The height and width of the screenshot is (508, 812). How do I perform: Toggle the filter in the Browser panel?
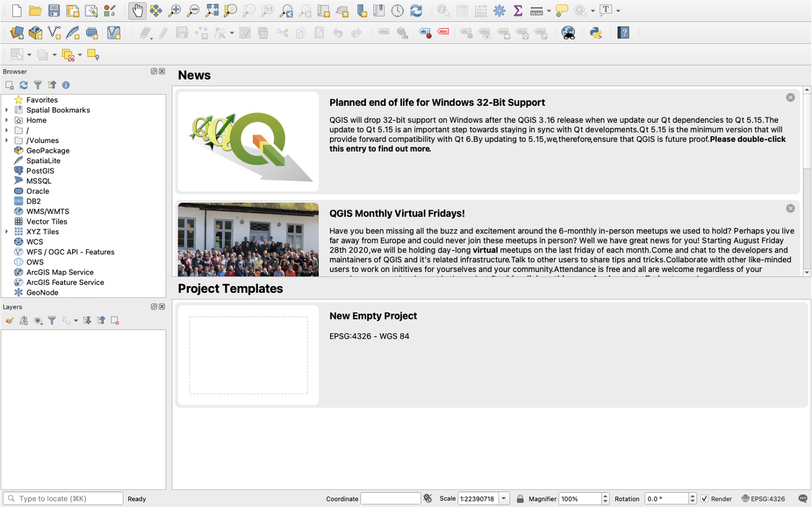click(x=38, y=85)
